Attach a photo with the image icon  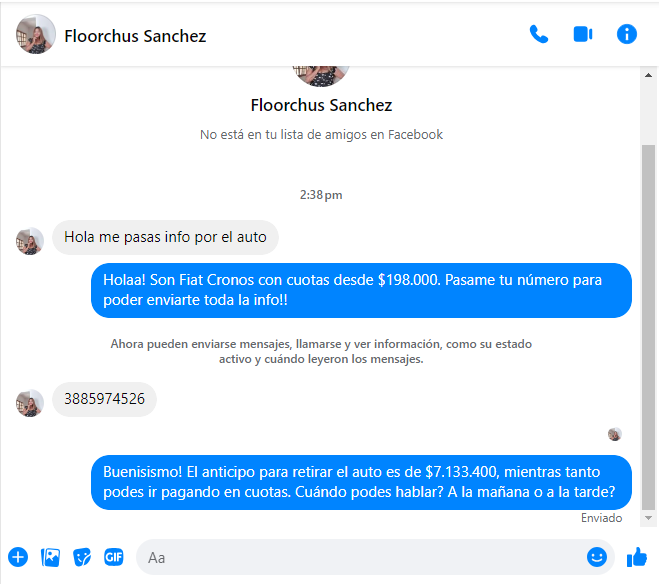[x=50, y=557]
